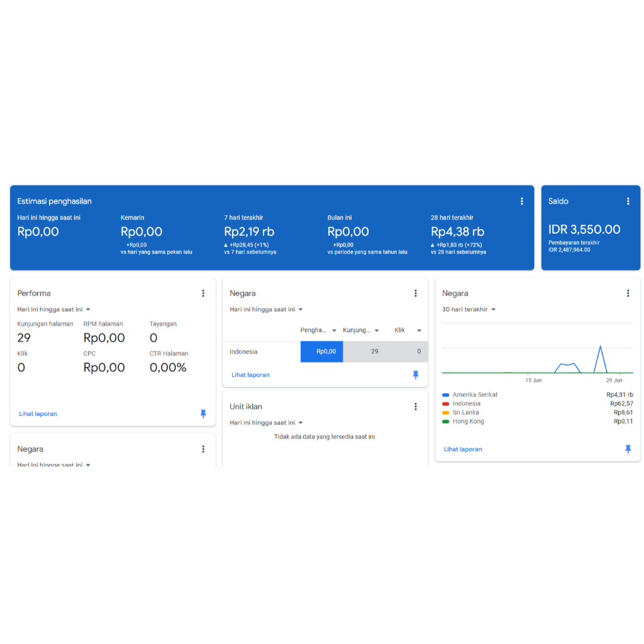The height and width of the screenshot is (644, 644).
Task: Click the pin icon on the Performa card
Action: coord(203,414)
